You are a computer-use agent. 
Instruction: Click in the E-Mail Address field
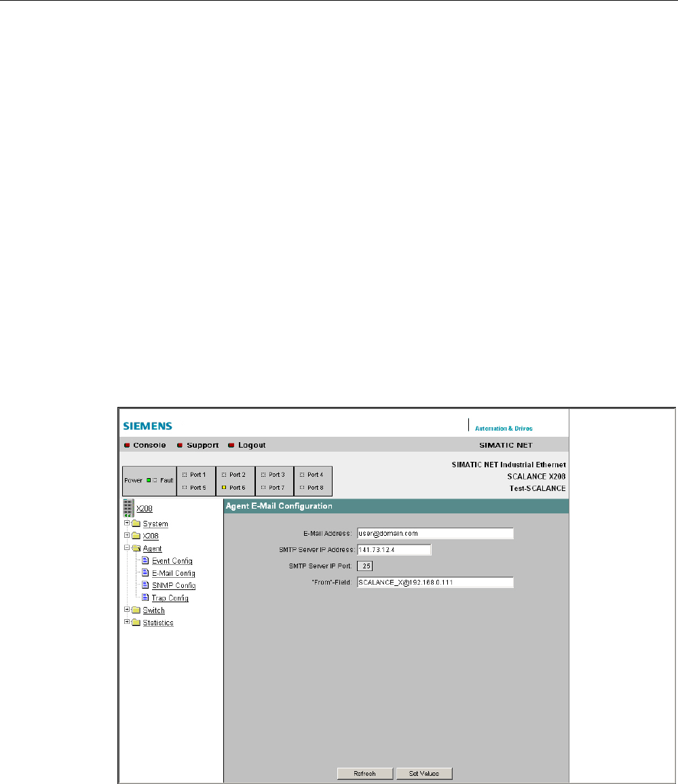(435, 534)
